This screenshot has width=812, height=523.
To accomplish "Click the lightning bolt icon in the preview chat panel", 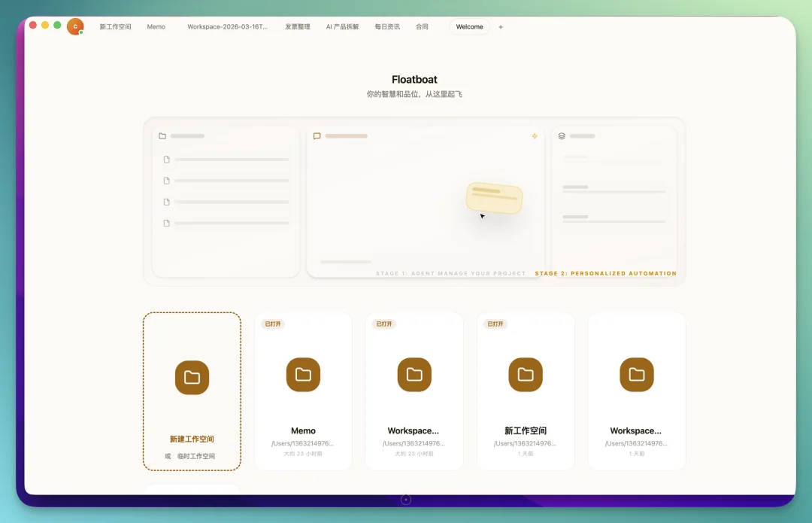I will tap(535, 136).
